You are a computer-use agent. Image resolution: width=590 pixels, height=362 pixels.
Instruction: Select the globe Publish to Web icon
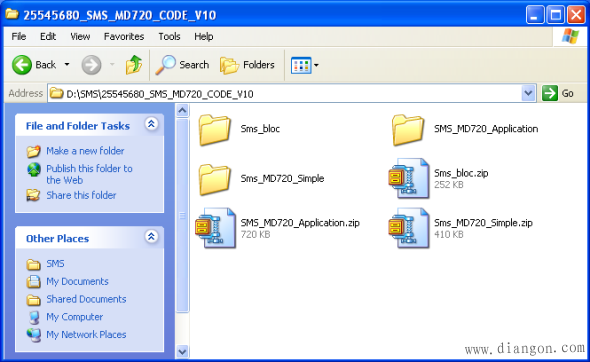(34, 170)
